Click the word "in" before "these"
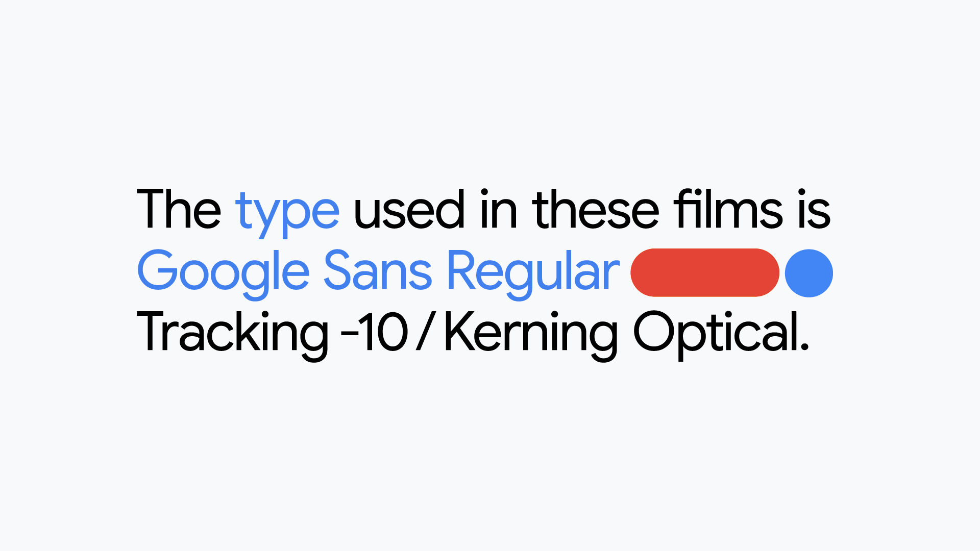 499,209
